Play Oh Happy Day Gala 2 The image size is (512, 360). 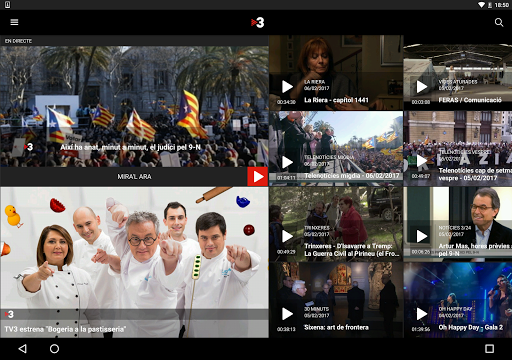422,314
